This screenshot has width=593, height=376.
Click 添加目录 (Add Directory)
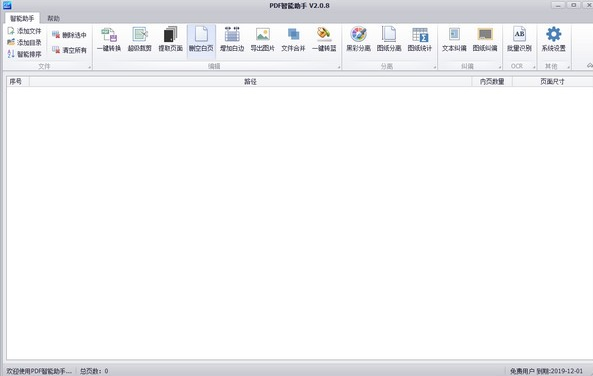(24, 42)
